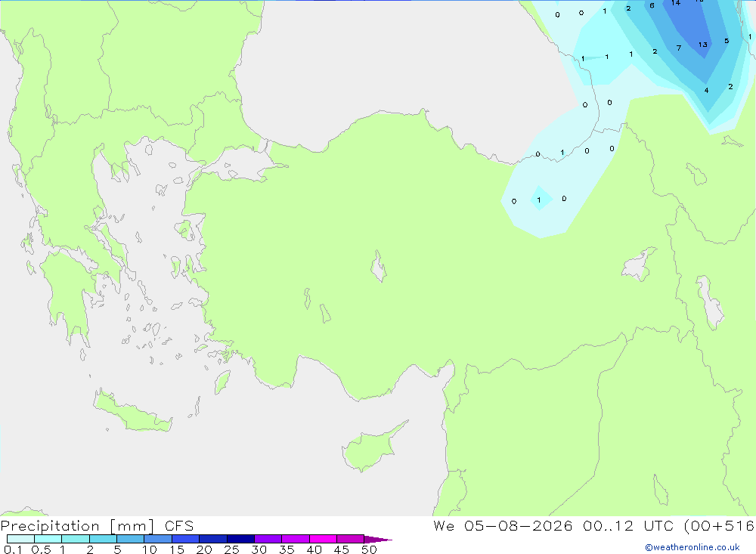Viewport: 756px width, 554px height.
Task: Click the map precipitation value '5'
Action: tap(727, 41)
